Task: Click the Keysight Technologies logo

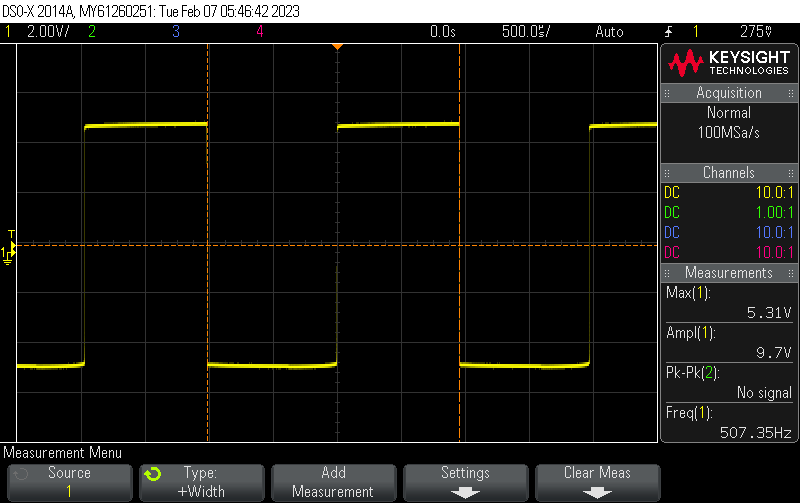Action: 729,64
